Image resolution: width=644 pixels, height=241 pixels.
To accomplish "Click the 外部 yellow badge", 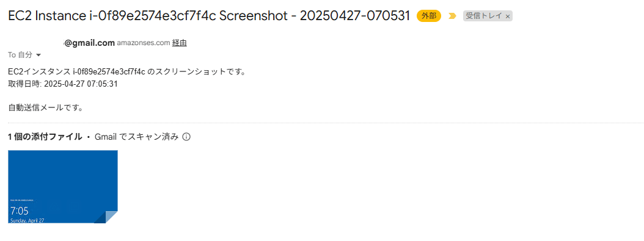I will click(429, 16).
